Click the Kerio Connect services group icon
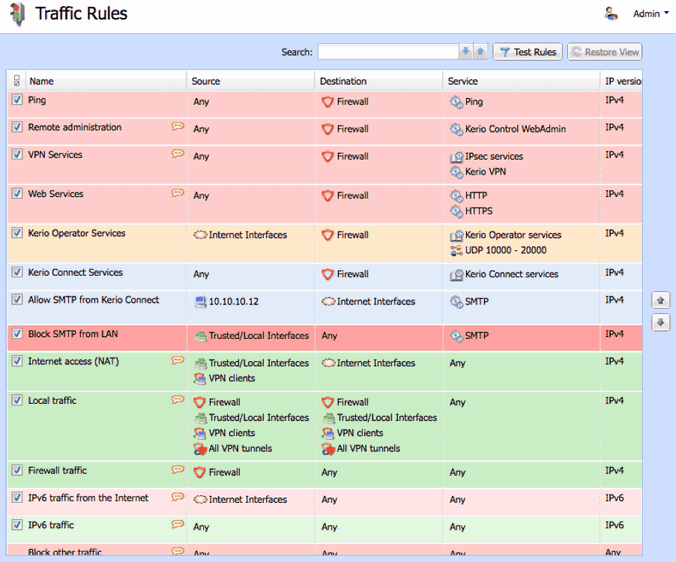The height and width of the screenshot is (562, 676). pyautogui.click(x=456, y=275)
